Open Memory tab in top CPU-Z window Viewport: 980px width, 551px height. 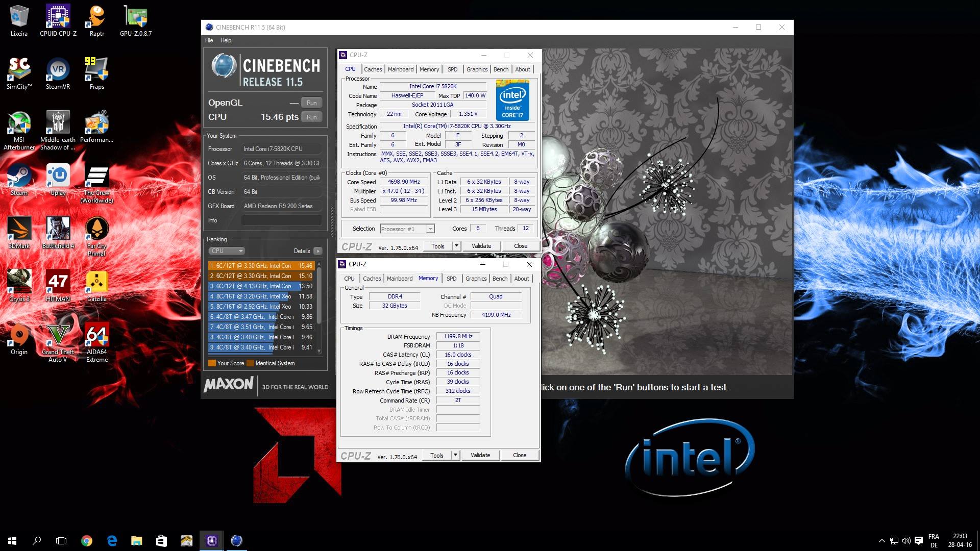tap(429, 69)
